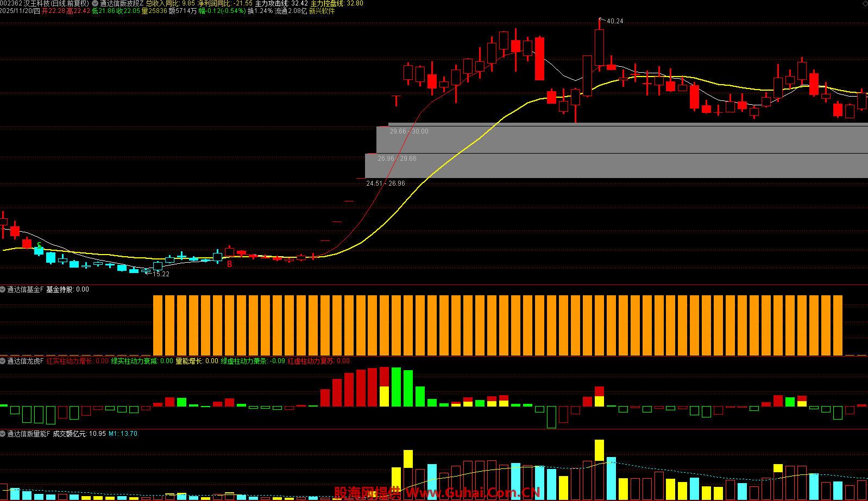
Task: Click the 40.24 high price marker
Action: 614,21
